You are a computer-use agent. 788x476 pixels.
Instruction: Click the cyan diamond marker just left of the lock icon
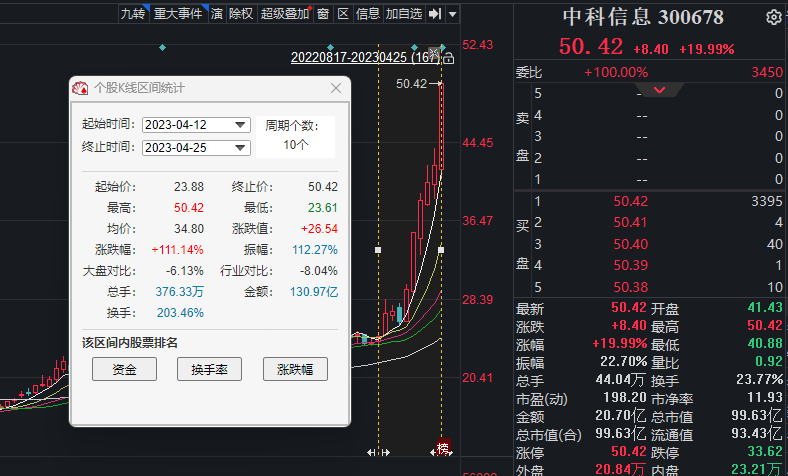(x=443, y=47)
